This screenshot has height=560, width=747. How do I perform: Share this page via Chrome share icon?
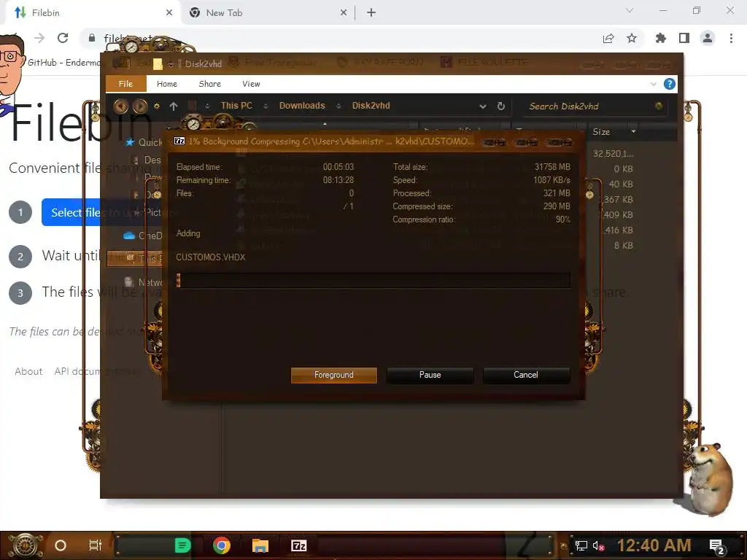[x=608, y=38]
